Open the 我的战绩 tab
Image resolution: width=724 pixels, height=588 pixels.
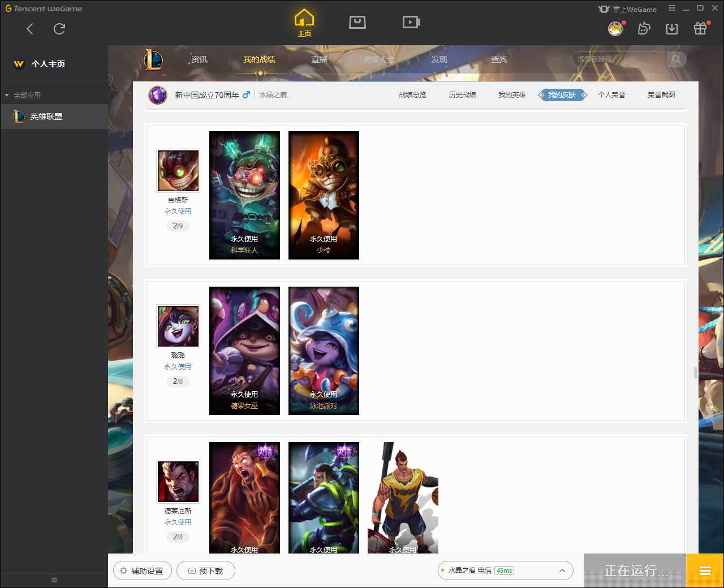[x=259, y=59]
